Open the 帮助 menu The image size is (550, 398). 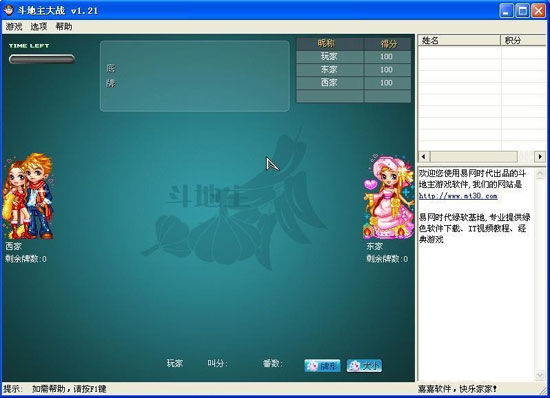click(64, 27)
